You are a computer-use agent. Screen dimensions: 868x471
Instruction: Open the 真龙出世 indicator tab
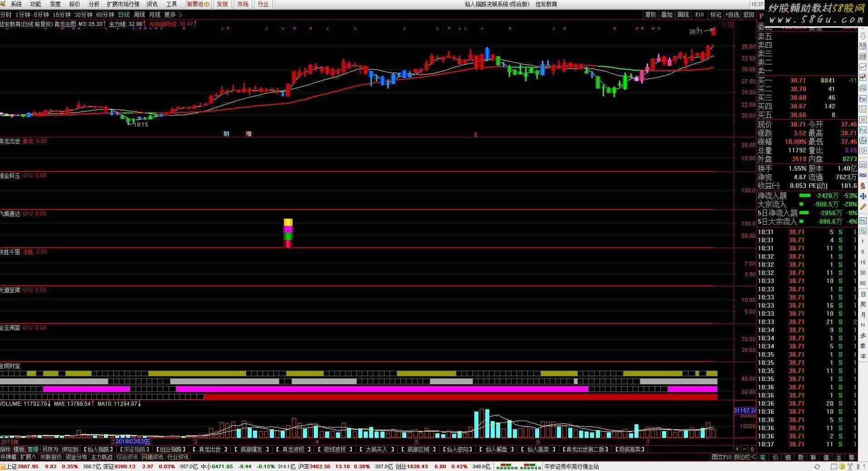point(210,449)
